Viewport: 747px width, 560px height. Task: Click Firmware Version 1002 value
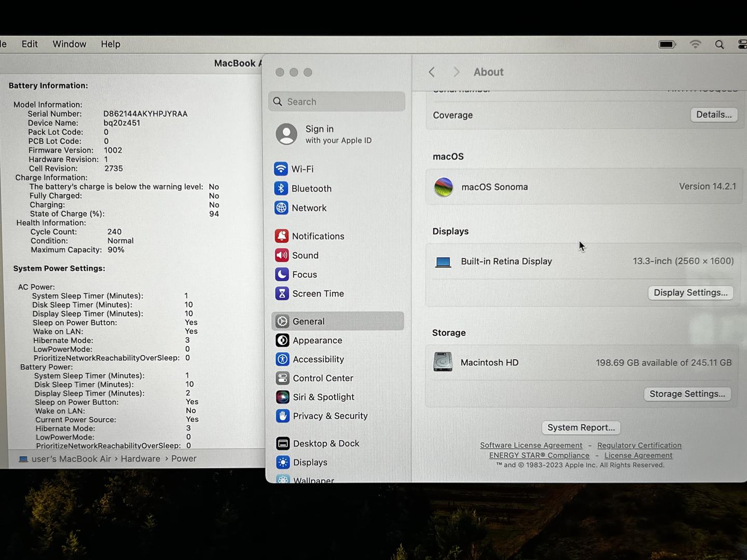point(113,150)
